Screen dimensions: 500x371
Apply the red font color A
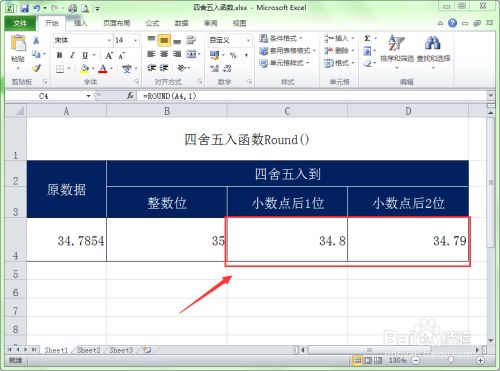(x=103, y=69)
